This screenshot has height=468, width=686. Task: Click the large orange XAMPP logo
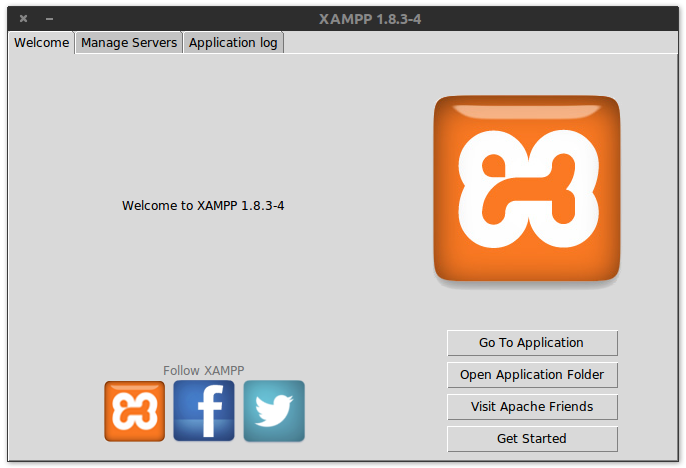tap(526, 189)
